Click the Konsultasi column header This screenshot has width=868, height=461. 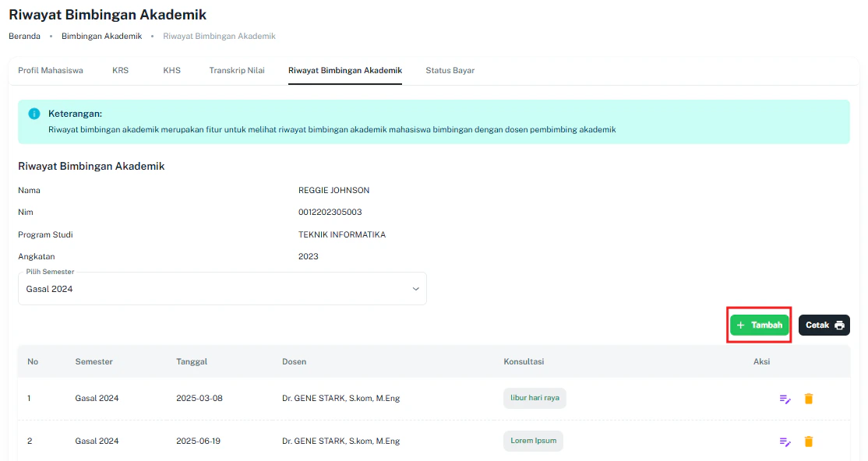point(524,361)
